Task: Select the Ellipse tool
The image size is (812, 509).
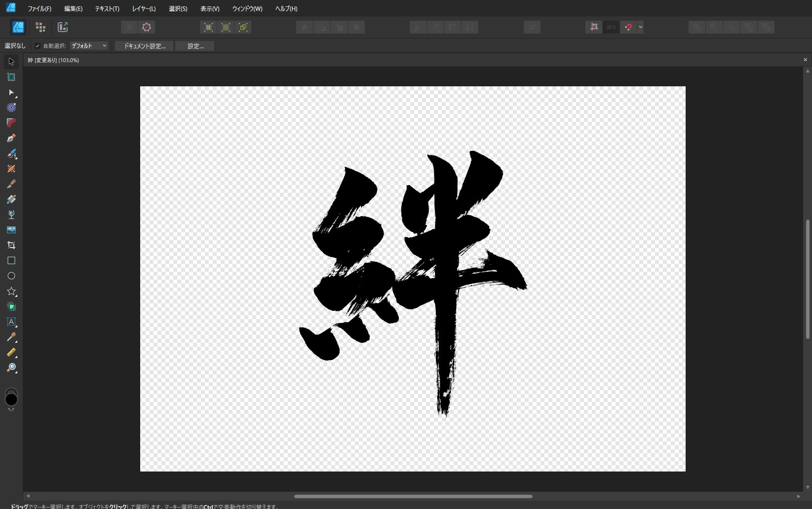Action: pos(11,276)
